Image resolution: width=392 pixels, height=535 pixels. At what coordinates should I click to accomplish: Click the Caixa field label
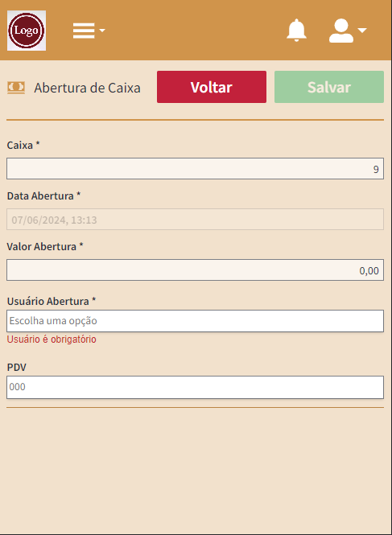click(x=23, y=146)
